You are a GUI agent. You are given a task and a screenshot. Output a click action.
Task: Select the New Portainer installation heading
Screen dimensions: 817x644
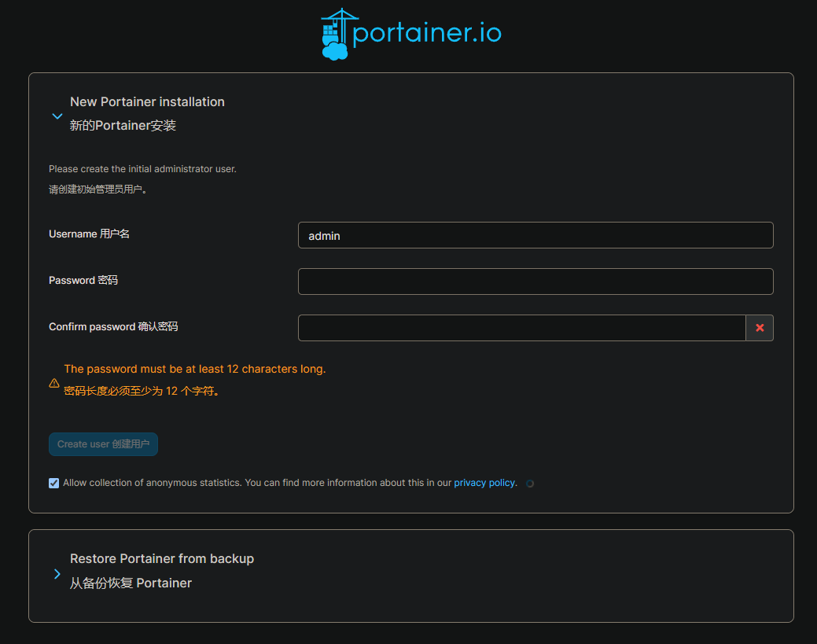click(147, 101)
